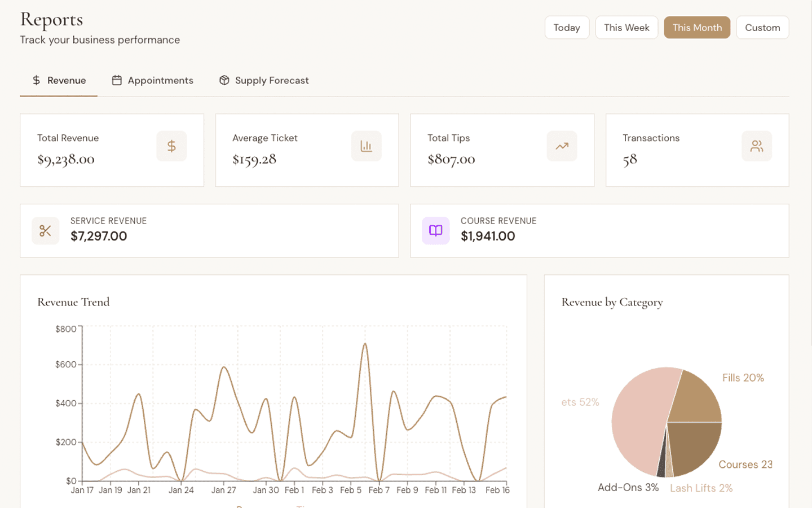This screenshot has height=508, width=812.
Task: Click the trending arrow icon on Total Tips card
Action: [x=562, y=146]
